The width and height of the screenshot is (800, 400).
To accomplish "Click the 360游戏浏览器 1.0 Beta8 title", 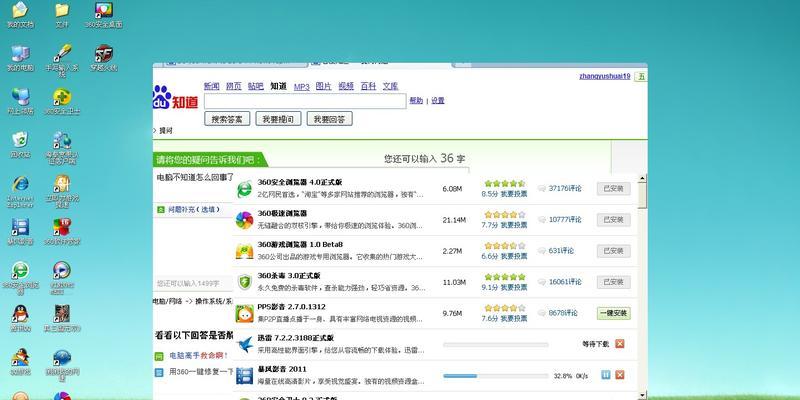I will coord(300,244).
